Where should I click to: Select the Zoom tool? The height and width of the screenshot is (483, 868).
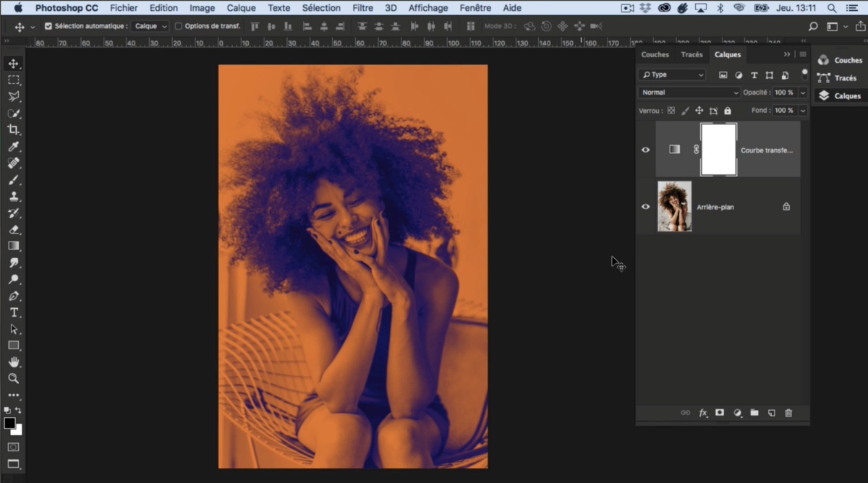13,379
